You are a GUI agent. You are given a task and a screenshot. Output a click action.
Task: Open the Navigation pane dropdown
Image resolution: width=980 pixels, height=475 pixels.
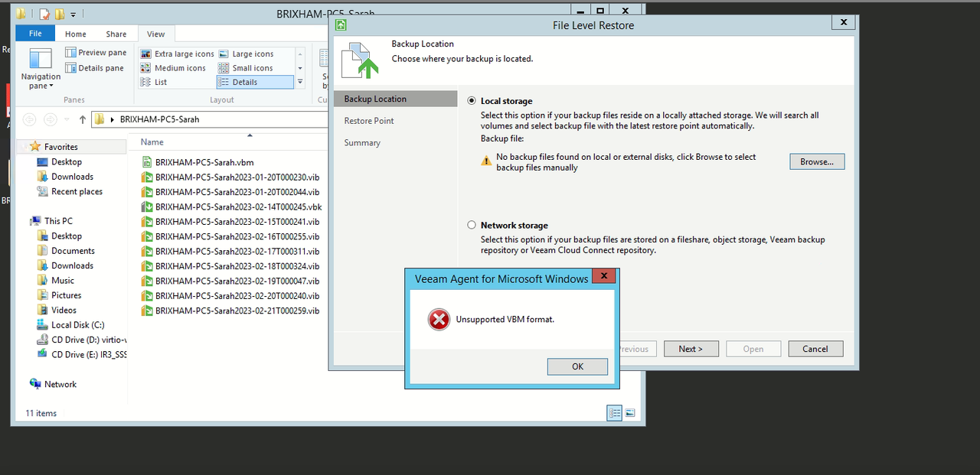tap(41, 69)
